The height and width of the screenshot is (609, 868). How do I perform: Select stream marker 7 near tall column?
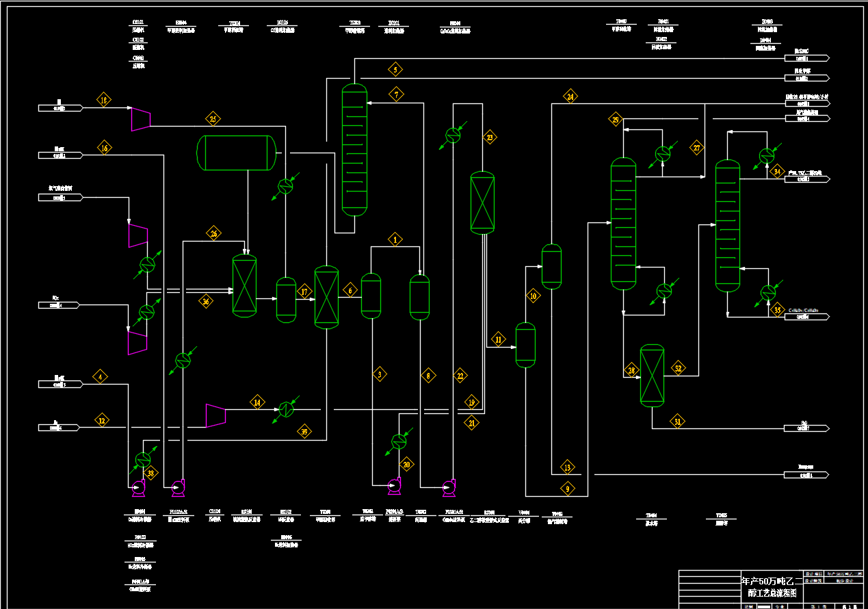(395, 95)
